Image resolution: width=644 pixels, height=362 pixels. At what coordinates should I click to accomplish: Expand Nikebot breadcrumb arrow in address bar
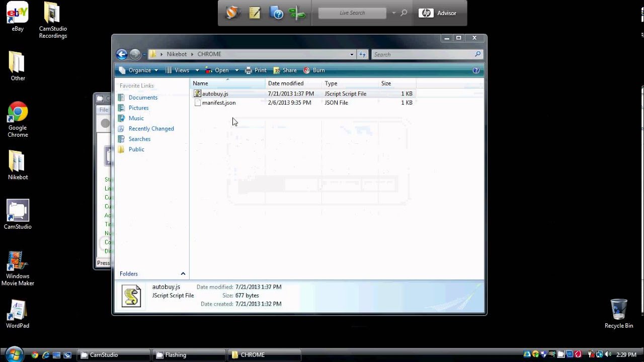[x=192, y=54]
